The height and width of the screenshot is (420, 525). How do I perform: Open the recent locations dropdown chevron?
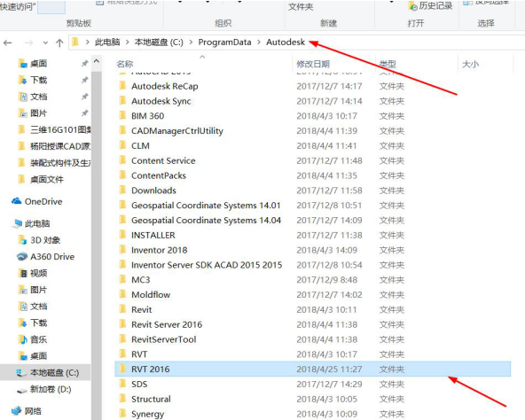click(45, 43)
